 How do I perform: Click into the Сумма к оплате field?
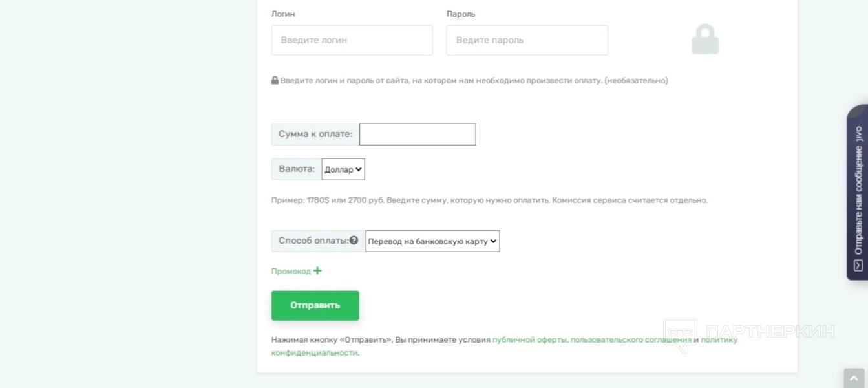(x=418, y=135)
